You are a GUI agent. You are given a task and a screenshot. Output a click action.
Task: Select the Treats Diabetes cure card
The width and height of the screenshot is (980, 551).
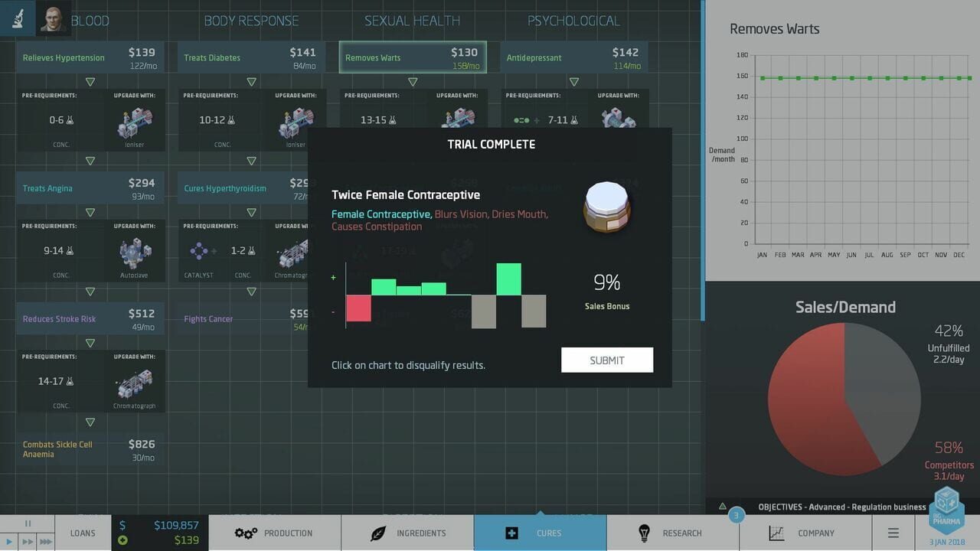tap(251, 57)
